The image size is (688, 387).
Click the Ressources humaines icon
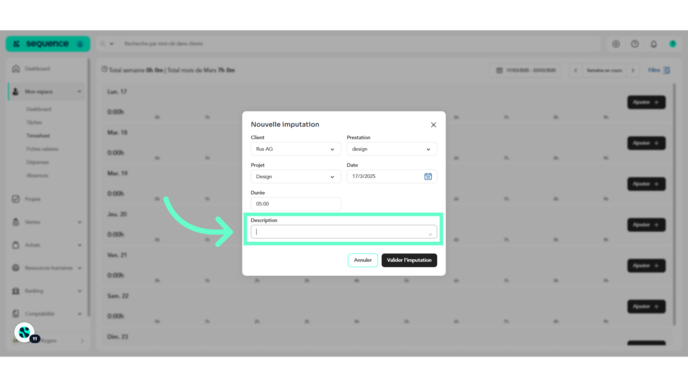[16, 268]
